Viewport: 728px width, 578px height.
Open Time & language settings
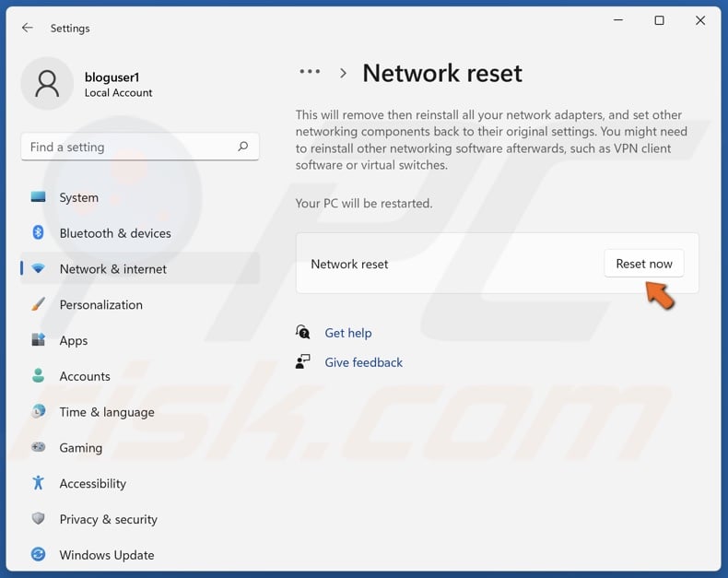tap(140, 412)
